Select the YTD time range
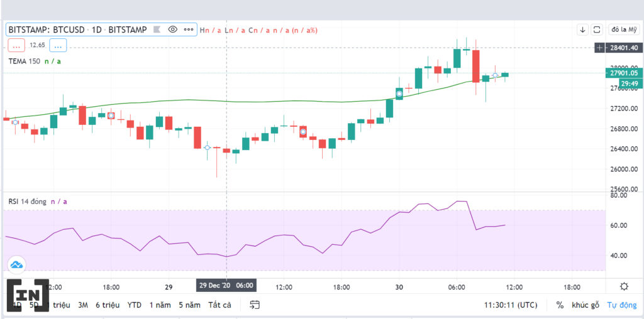This screenshot has height=319, width=644. click(135, 305)
